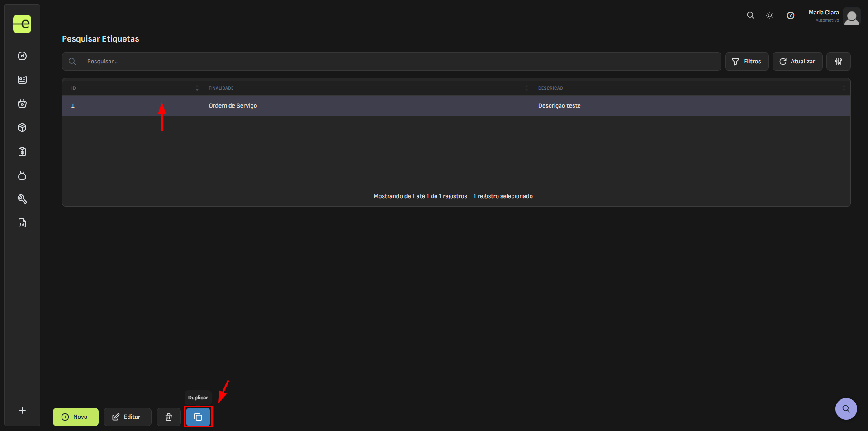Click the Pesquisar search input field

click(x=392, y=62)
